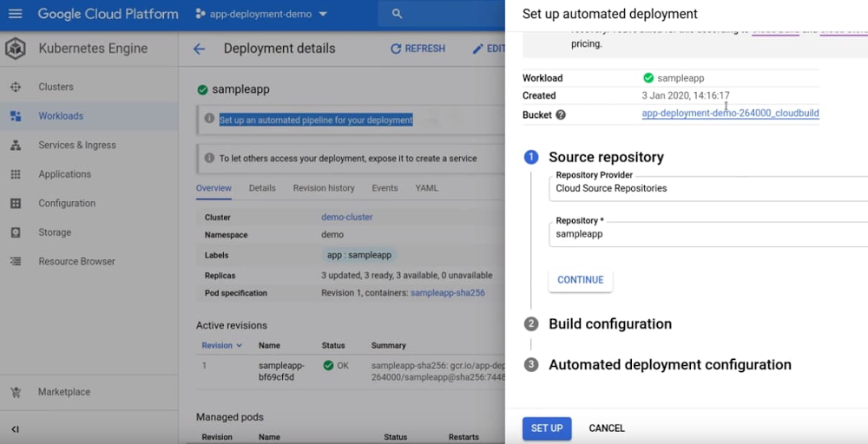Viewport: 868px width, 444px height.
Task: Switch to the Details tab
Action: [x=262, y=188]
